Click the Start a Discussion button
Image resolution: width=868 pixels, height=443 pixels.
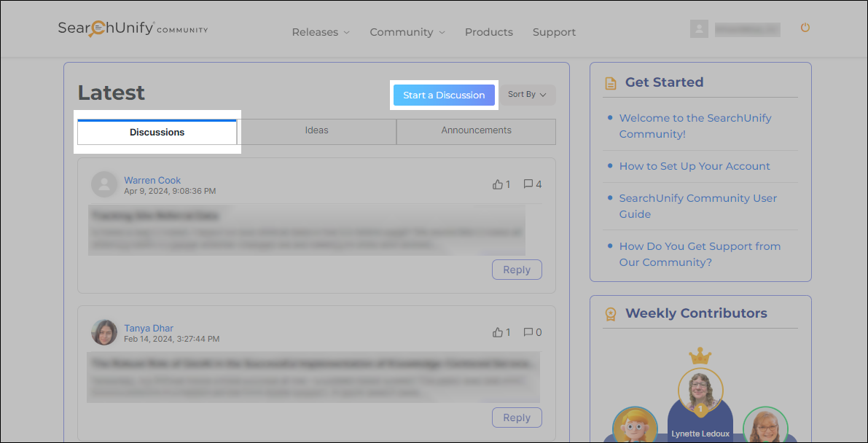[x=444, y=95]
